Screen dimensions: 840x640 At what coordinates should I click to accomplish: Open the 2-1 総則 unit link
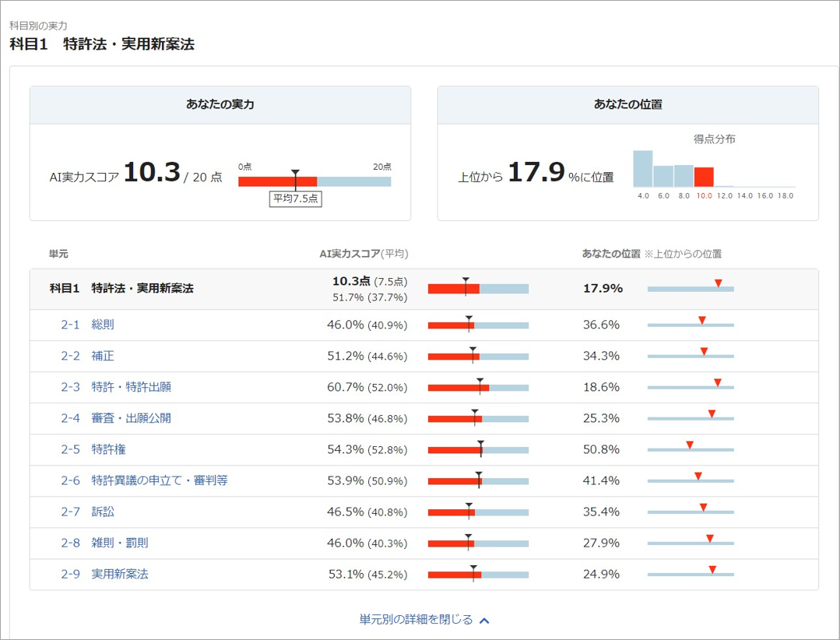tap(87, 325)
